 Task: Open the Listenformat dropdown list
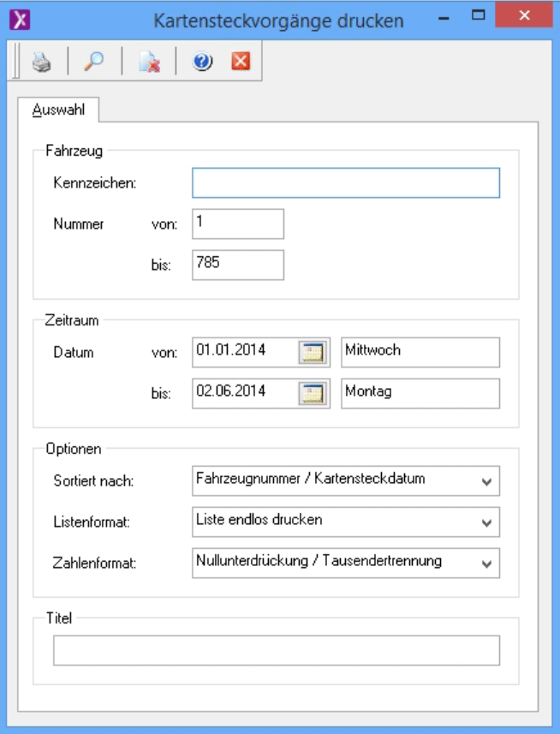486,522
